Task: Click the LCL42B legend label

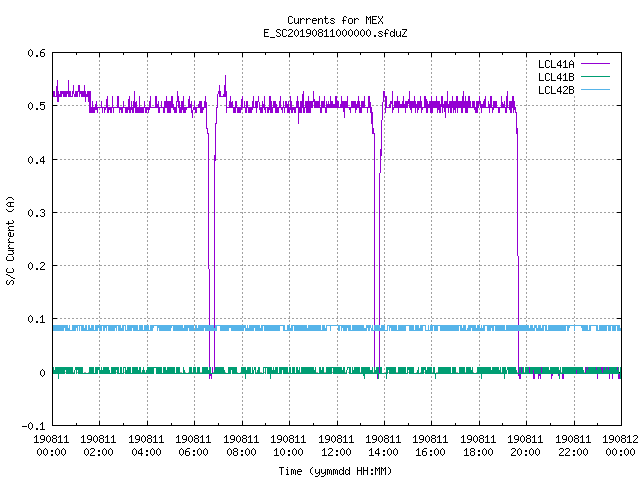Action: (x=556, y=90)
